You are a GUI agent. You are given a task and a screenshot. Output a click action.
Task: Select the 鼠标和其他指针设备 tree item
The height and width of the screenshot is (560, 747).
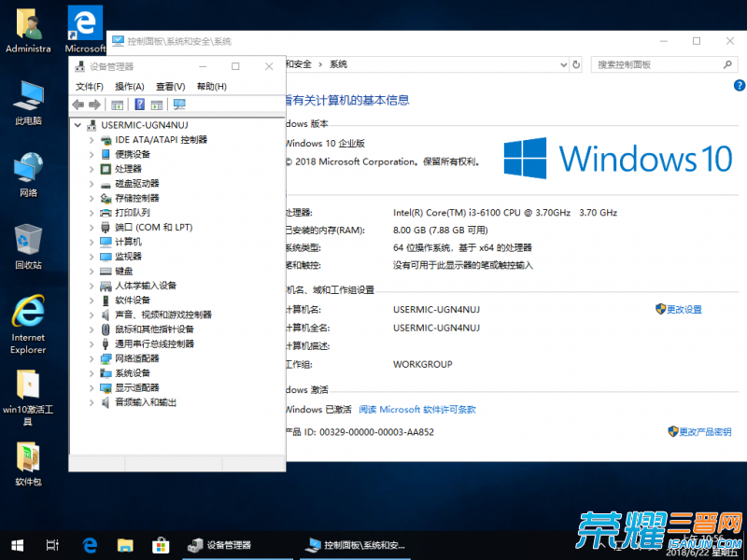(154, 329)
